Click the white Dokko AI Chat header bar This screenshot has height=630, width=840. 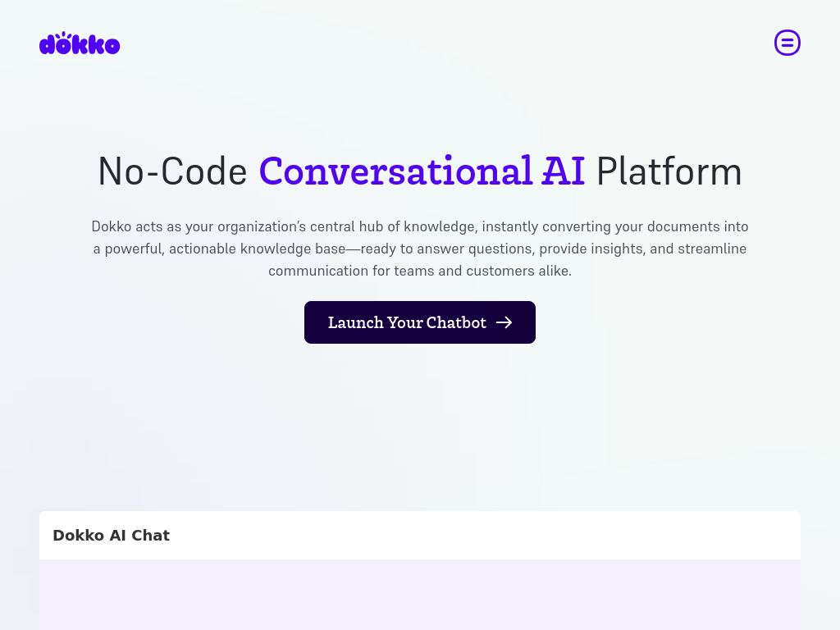(x=420, y=535)
